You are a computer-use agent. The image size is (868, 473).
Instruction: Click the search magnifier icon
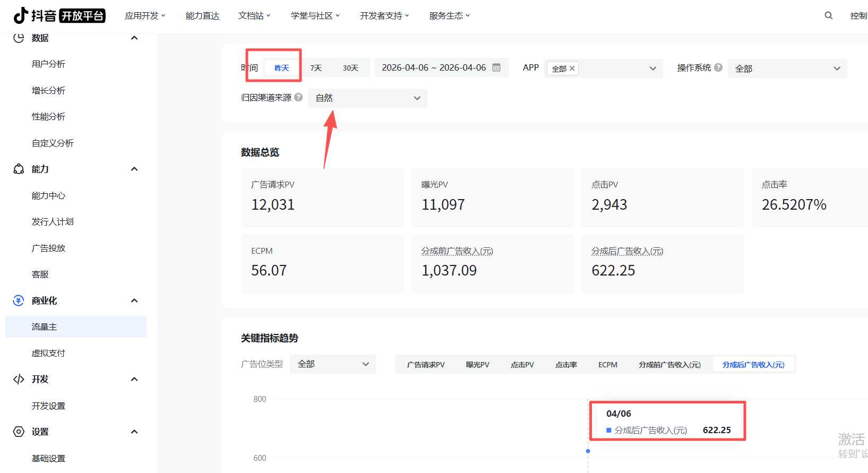coord(828,15)
